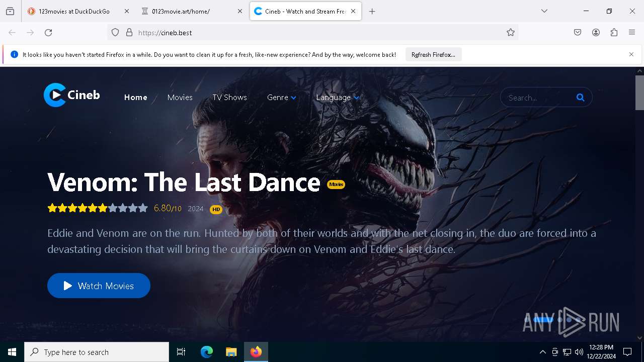Click the 2024 year text

tap(196, 209)
